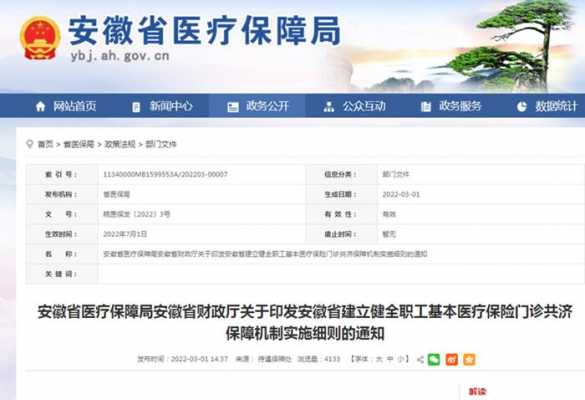Set font size to 大 (large)
585x400 pixels.
pos(379,359)
